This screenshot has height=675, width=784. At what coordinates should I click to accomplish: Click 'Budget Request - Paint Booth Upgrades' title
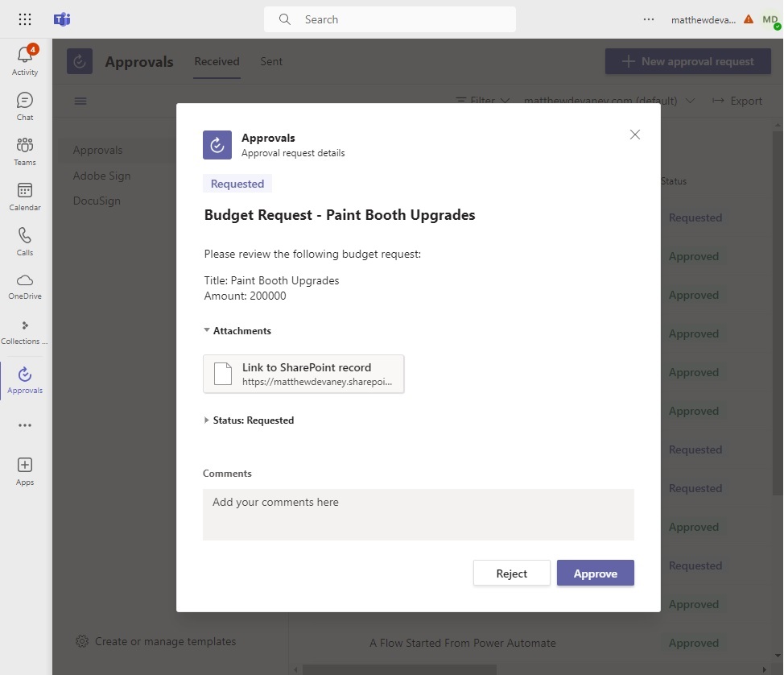(340, 214)
